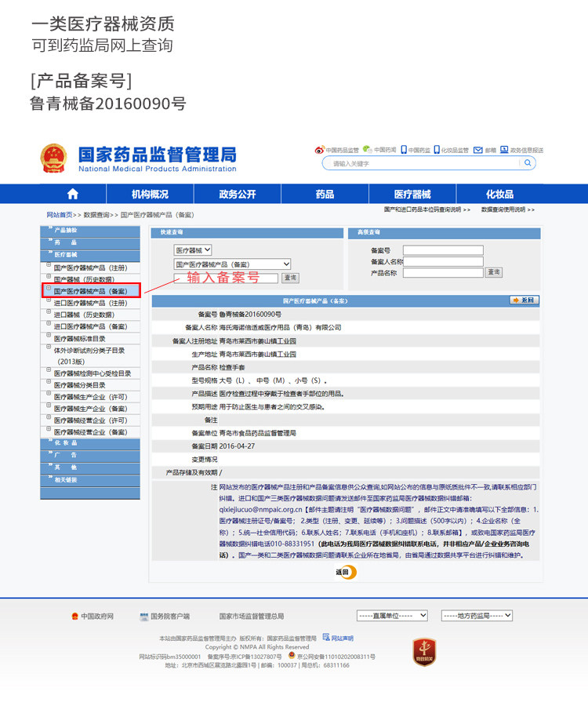
Task: Click the phone icon beside 中国药监
Action: point(404,150)
